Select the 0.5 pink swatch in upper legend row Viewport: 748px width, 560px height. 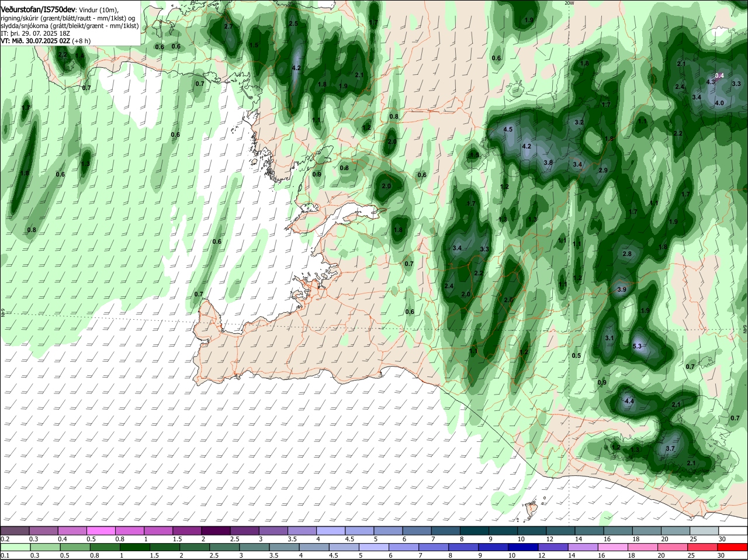[x=101, y=530]
